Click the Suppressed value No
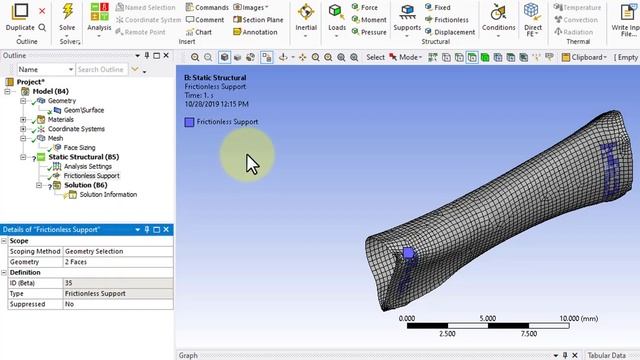Viewport: 640px width, 360px height. tap(118, 304)
